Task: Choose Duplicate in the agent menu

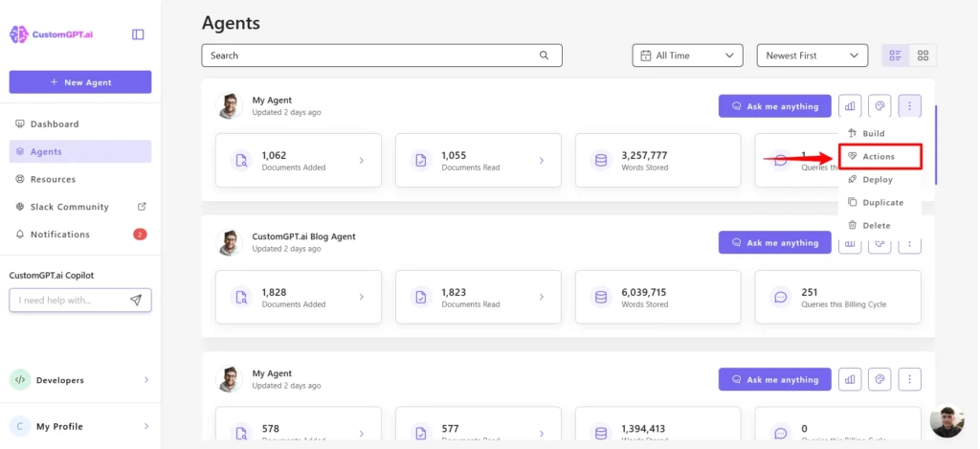Action: click(x=882, y=202)
